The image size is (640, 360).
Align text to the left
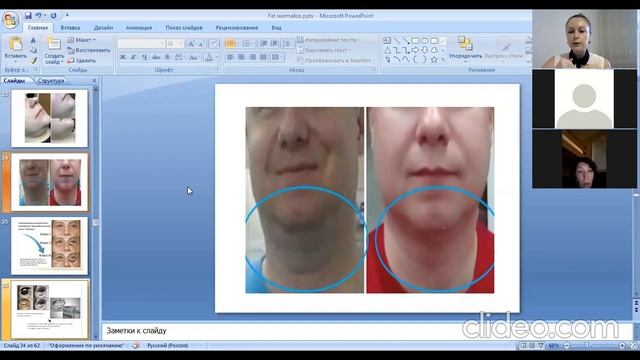click(x=230, y=57)
